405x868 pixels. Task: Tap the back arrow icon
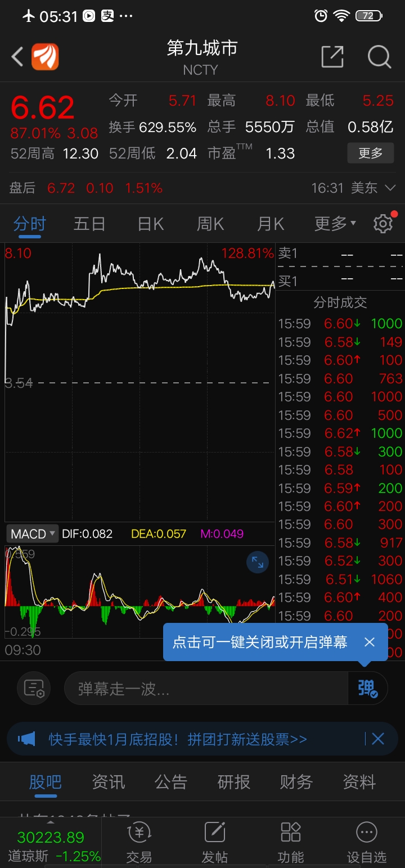17,57
